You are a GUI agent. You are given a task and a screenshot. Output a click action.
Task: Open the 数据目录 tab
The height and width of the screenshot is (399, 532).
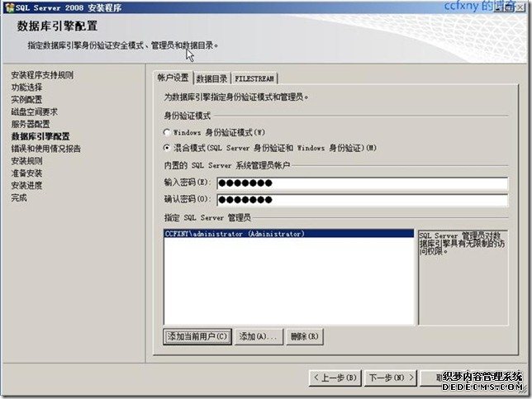[211, 78]
